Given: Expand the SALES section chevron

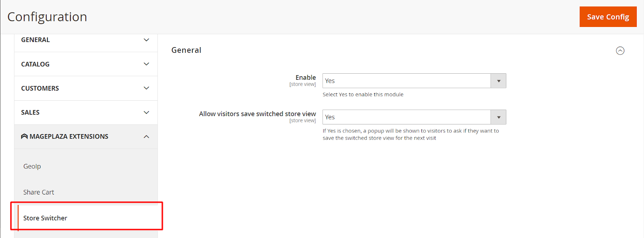Looking at the screenshot, I should [147, 112].
